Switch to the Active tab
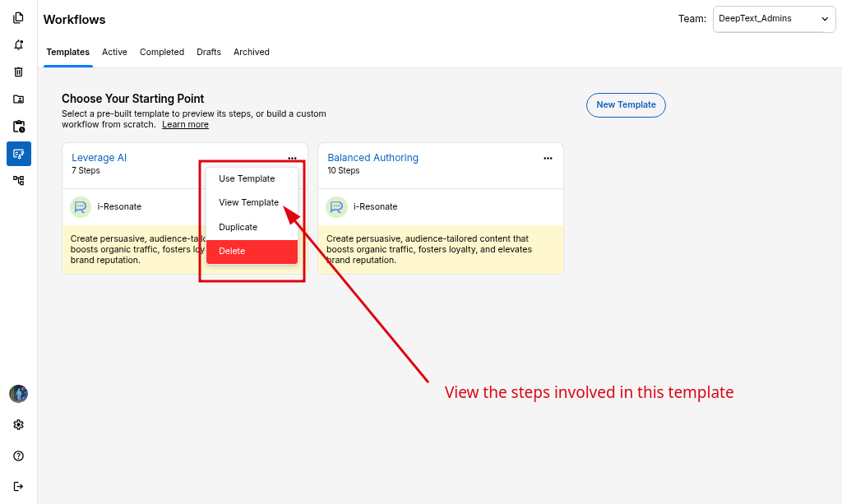The image size is (842, 504). [x=114, y=52]
